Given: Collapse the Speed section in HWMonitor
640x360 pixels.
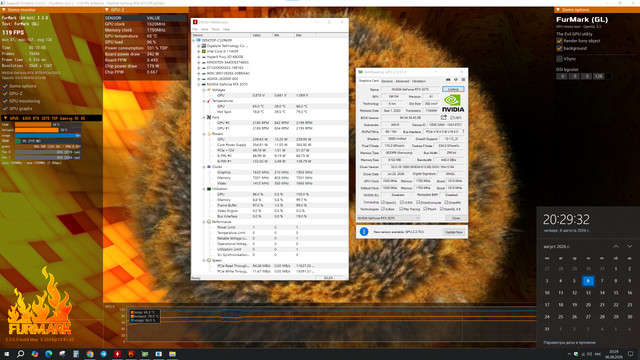Looking at the screenshot, I should [204, 260].
